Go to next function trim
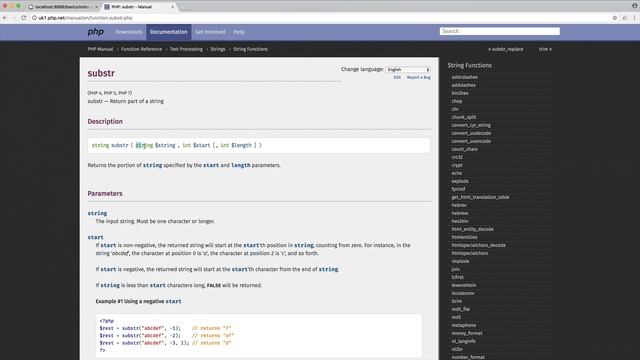The width and height of the screenshot is (640, 360). point(545,49)
